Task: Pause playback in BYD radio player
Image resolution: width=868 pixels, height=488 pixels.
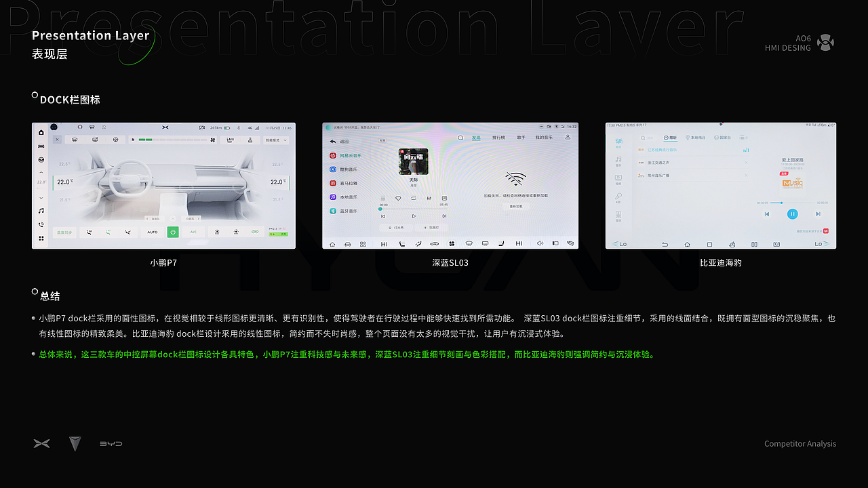Action: [x=793, y=214]
